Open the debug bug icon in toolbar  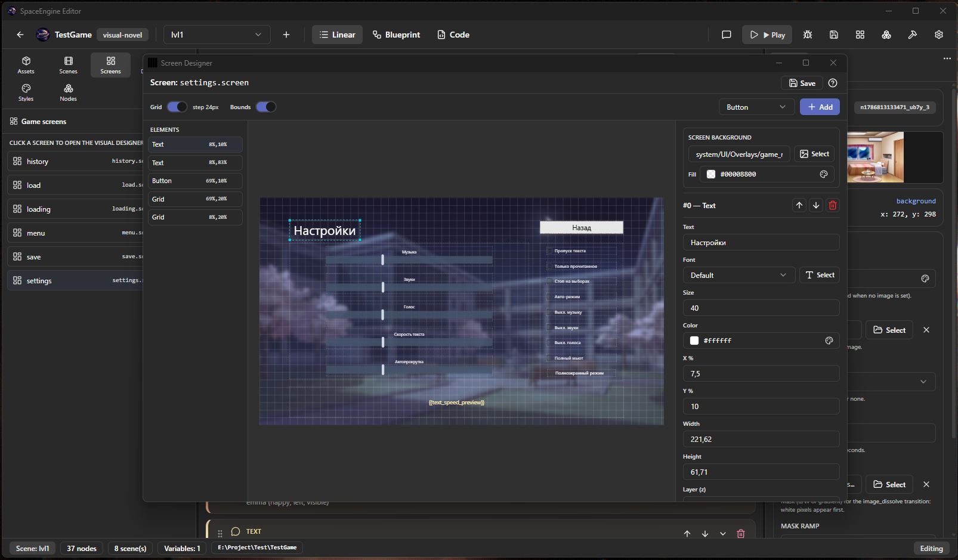coord(808,35)
